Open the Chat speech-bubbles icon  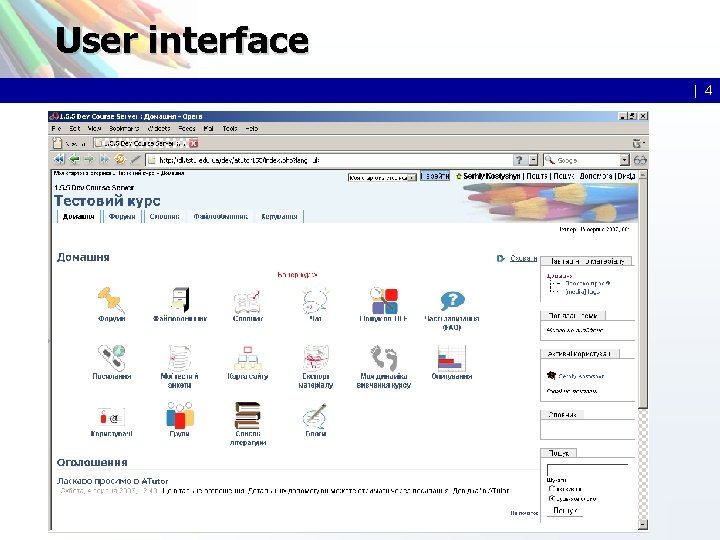[x=315, y=301]
